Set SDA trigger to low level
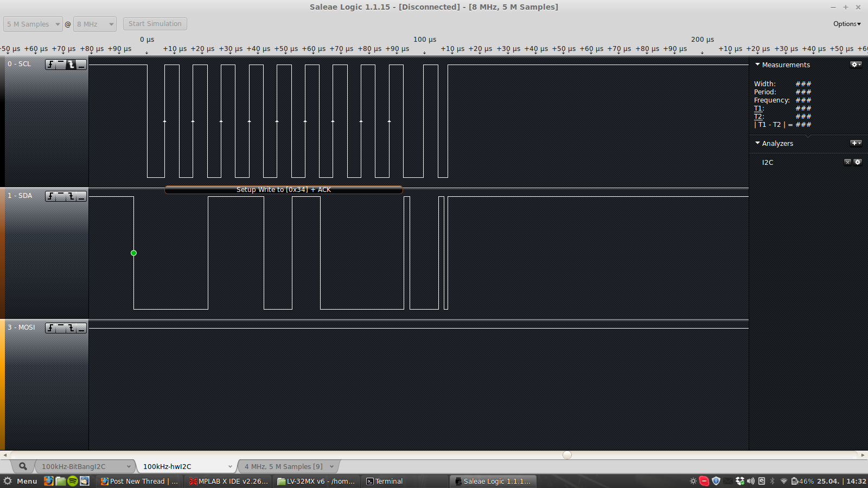868x488 pixels. click(81, 196)
